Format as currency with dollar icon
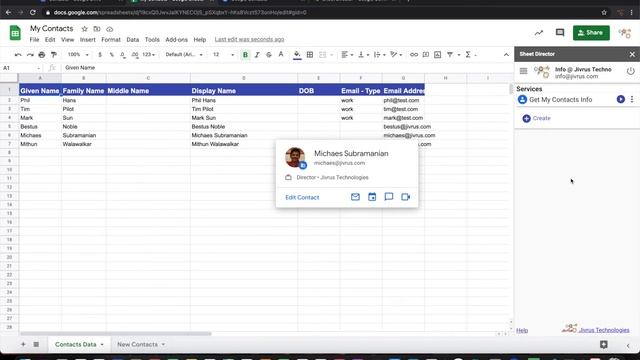640x360 pixels. pos(100,55)
